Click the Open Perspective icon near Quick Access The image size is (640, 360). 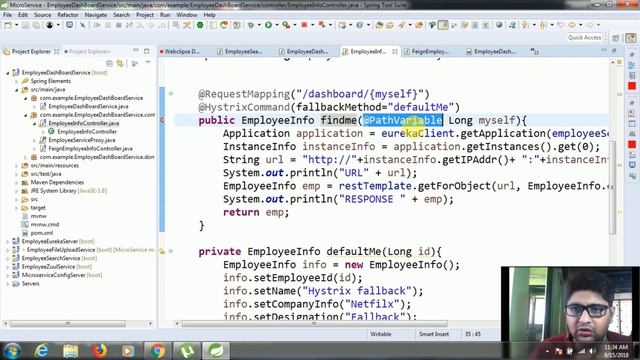click(616, 38)
